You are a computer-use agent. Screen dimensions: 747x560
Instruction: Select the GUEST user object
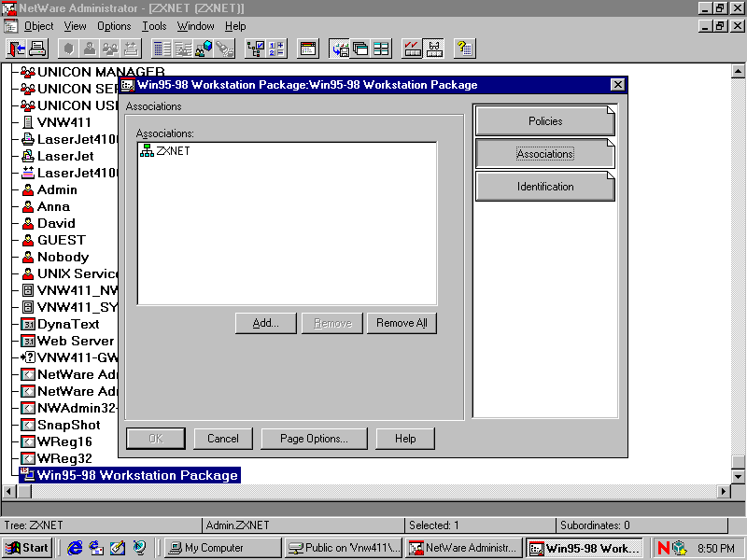click(54, 240)
